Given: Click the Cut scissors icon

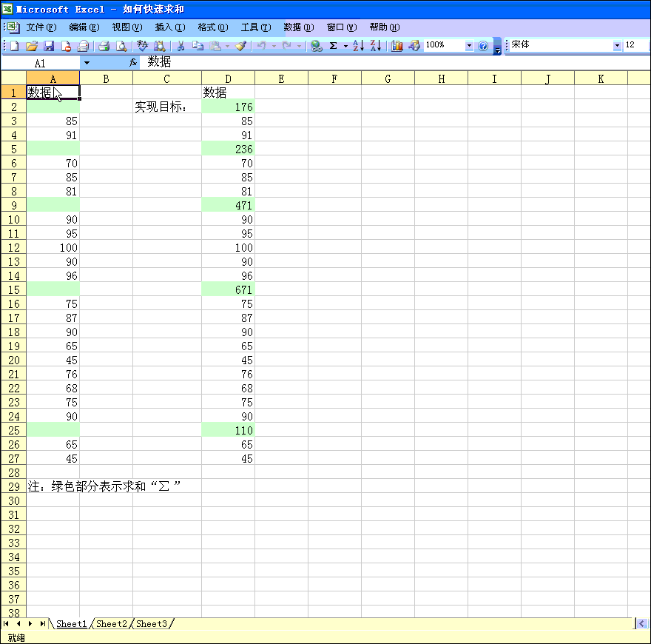Looking at the screenshot, I should 180,46.
